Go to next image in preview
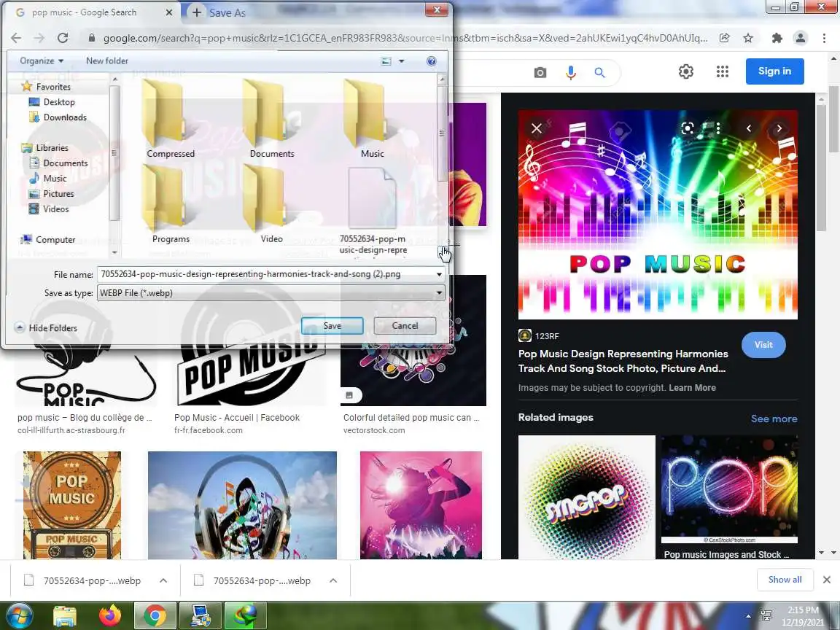This screenshot has height=630, width=840. (x=779, y=128)
